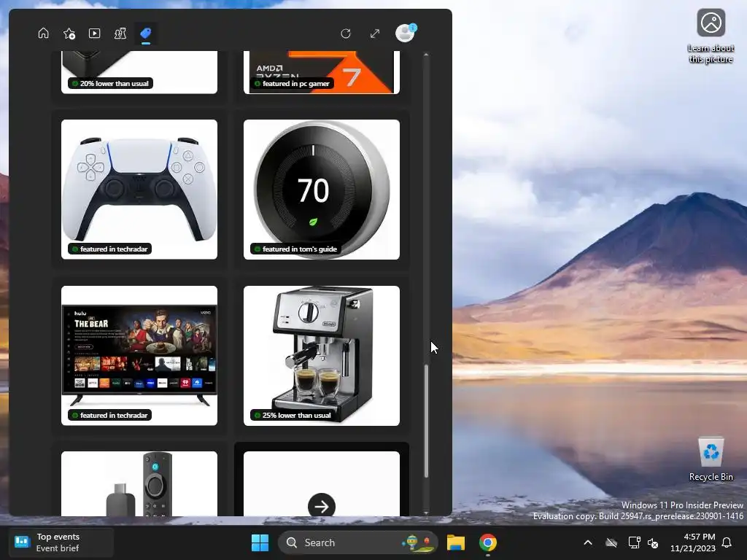Image resolution: width=747 pixels, height=560 pixels.
Task: Open the clock showing 4:57 PM
Action: point(693,542)
